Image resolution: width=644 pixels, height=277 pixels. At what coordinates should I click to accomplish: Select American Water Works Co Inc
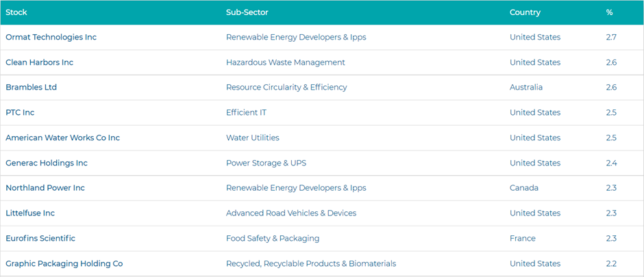coord(63,137)
